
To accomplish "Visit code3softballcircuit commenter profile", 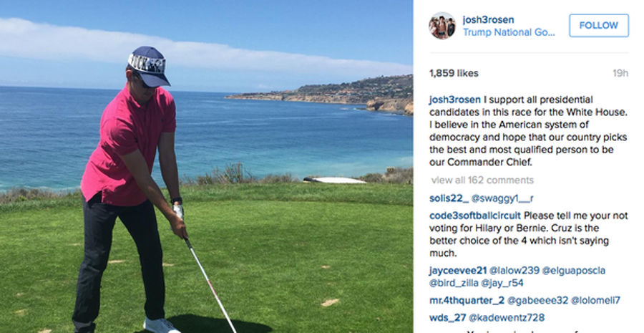I will point(475,216).
